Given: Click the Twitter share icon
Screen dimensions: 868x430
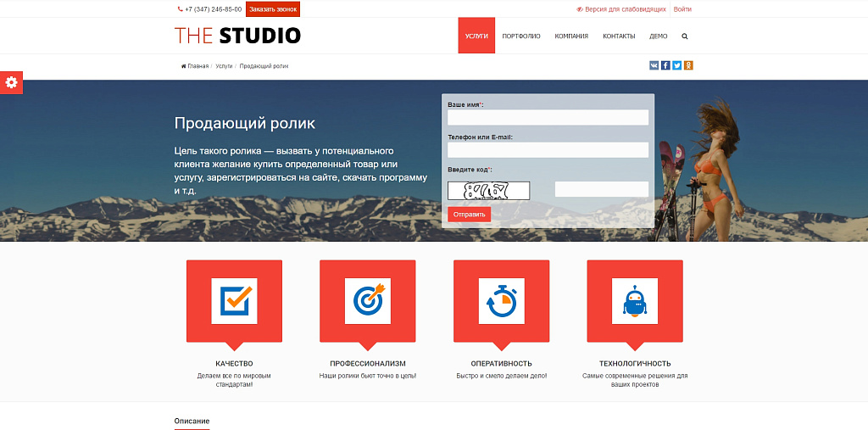Looking at the screenshot, I should [x=676, y=65].
